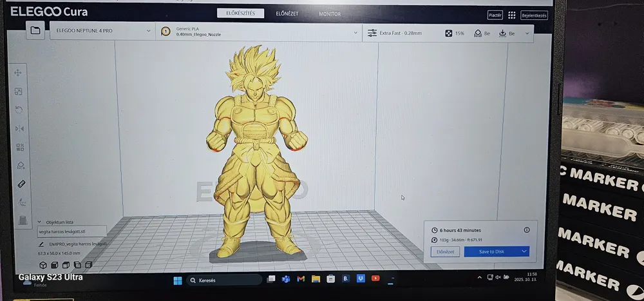Click the extruder 1 material icon
The height and width of the screenshot is (301, 644).
coord(166,31)
